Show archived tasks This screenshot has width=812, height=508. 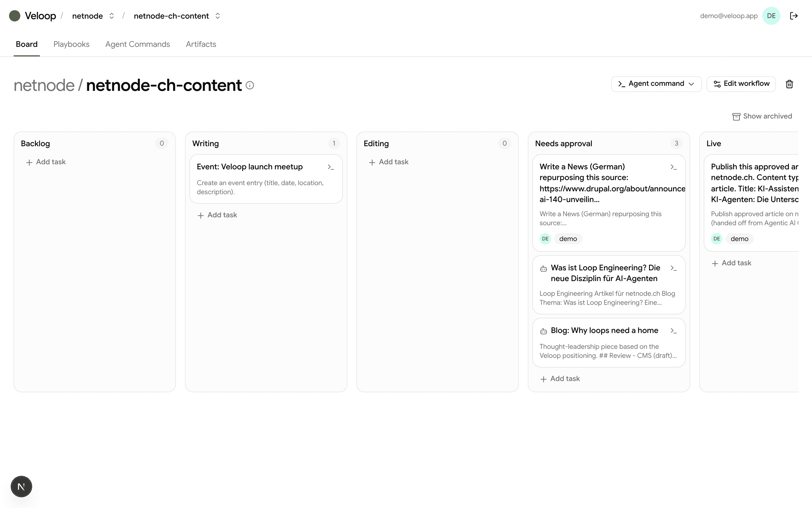point(762,116)
